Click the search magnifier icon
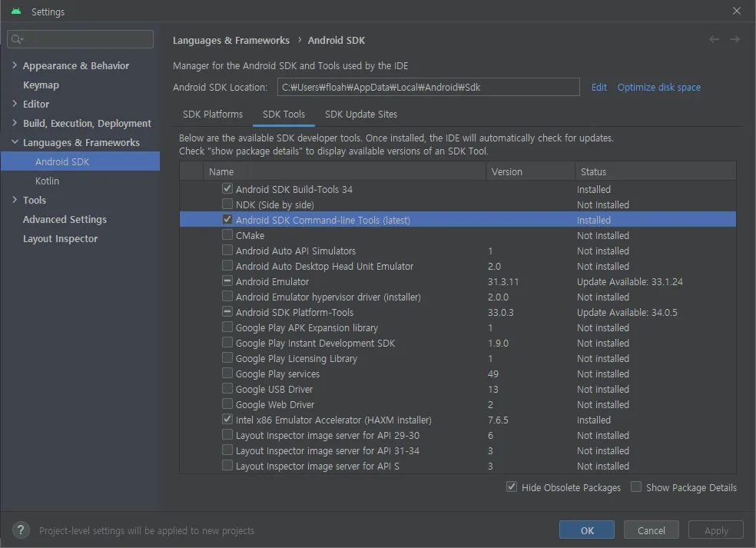The image size is (756, 548). [x=18, y=39]
